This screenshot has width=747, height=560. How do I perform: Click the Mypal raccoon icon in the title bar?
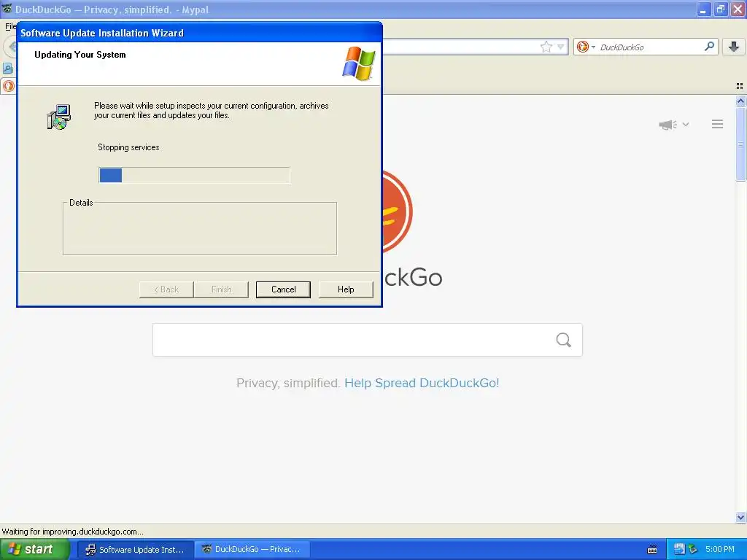[x=7, y=9]
